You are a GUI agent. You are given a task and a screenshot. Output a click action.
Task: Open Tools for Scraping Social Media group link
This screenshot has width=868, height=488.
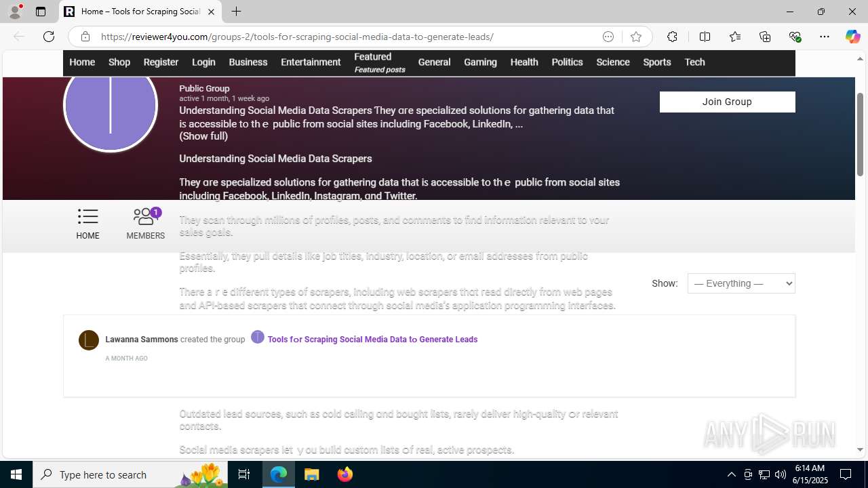tap(372, 340)
